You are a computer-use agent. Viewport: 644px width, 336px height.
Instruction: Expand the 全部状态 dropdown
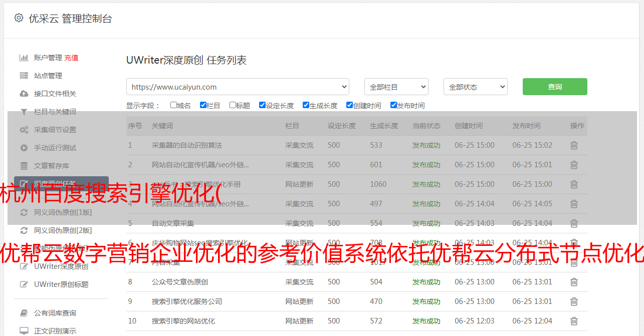(476, 87)
